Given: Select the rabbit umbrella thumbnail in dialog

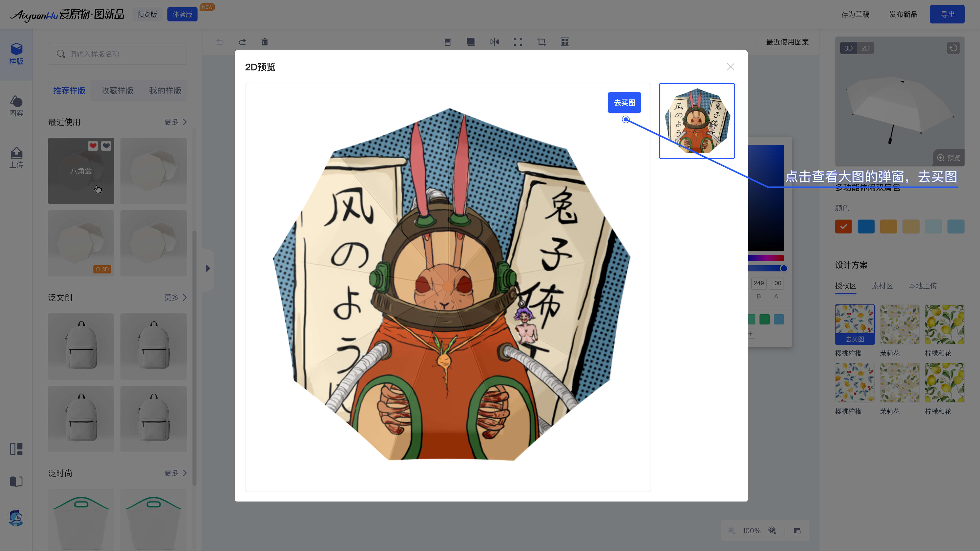Looking at the screenshot, I should (696, 121).
